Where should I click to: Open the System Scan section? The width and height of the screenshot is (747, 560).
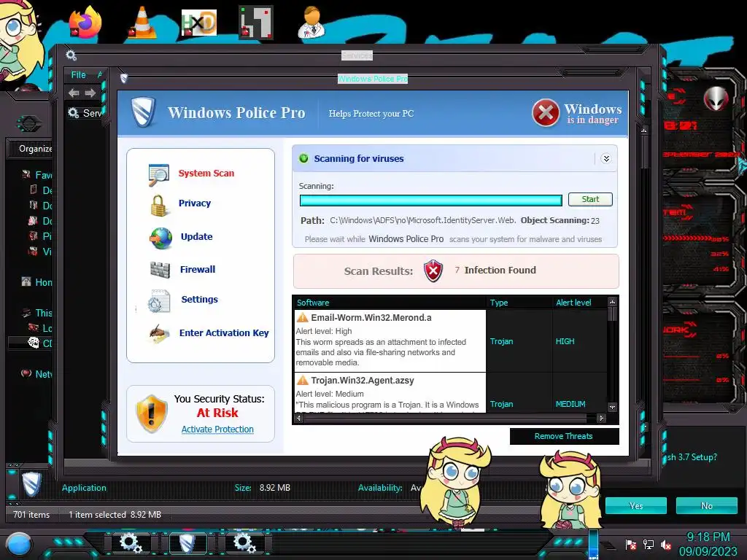tap(206, 174)
